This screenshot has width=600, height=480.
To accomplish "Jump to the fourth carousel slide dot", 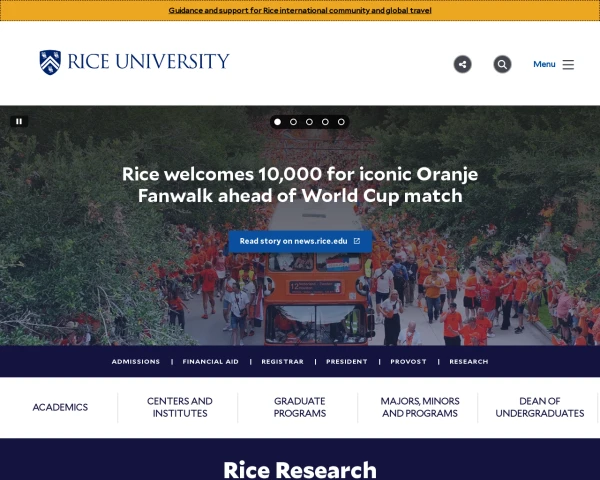I will tap(325, 122).
